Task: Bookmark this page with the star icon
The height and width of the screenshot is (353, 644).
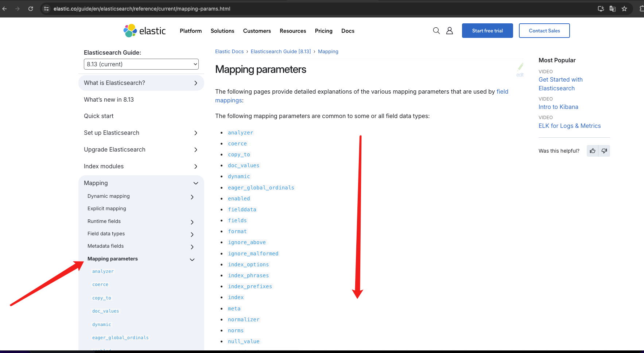Action: (x=624, y=9)
